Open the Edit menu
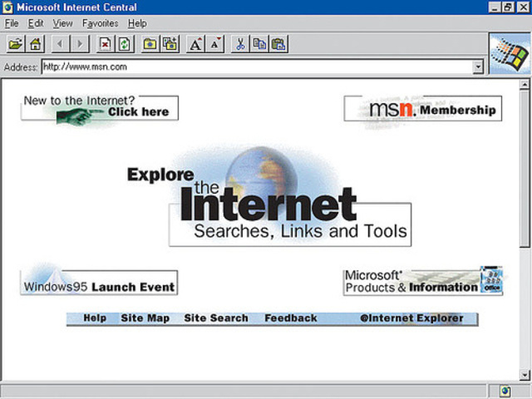Screen dimensions: 532x399 [x=36, y=23]
